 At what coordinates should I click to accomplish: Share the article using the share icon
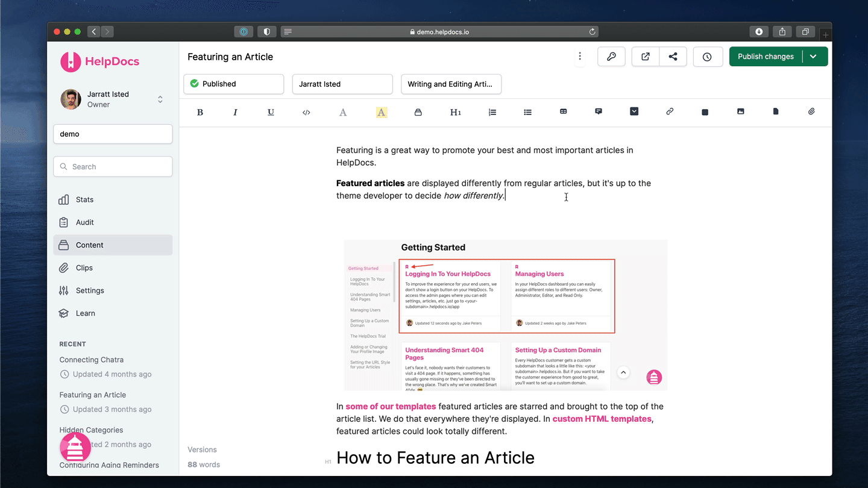pos(673,57)
